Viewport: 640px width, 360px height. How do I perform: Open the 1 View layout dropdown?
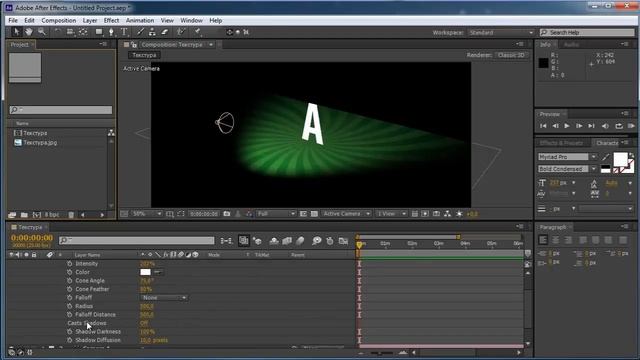391,214
